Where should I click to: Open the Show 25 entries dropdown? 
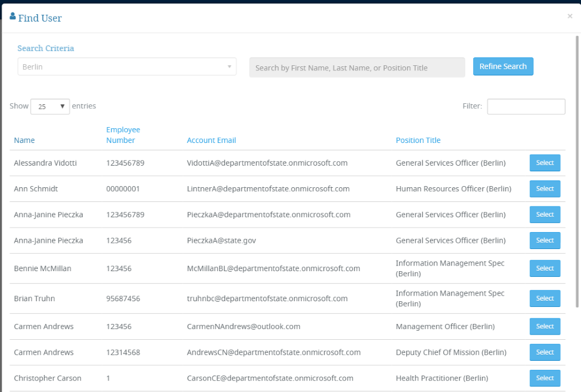[50, 106]
